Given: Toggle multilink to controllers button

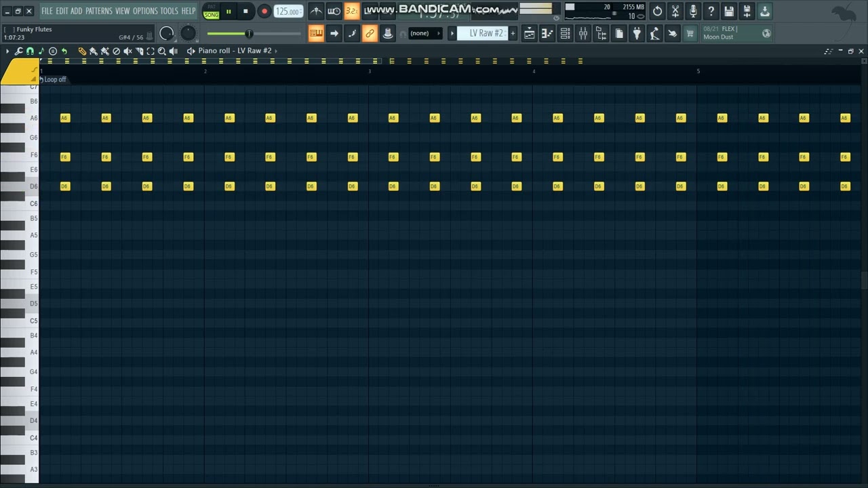Looking at the screenshot, I should point(387,33).
